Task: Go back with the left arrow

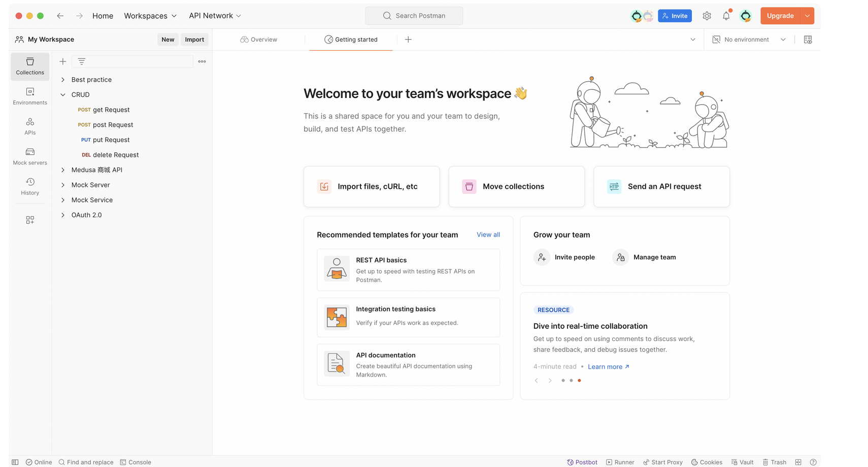Action: (60, 16)
